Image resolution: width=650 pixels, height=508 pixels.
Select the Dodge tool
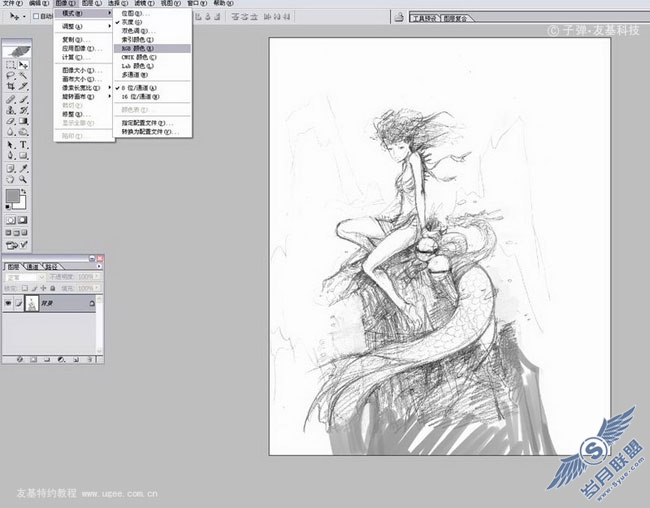point(24,132)
